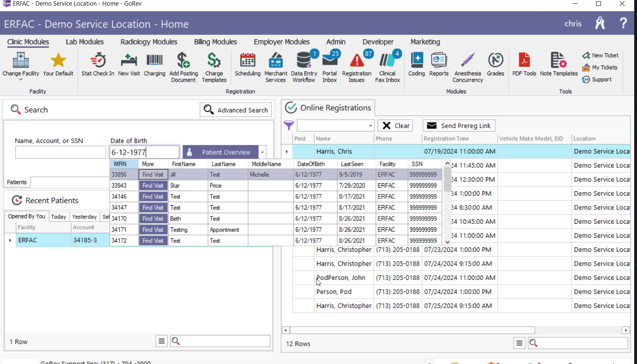Launch Stat Check In
Screen dimensions: 637x364
click(98, 64)
